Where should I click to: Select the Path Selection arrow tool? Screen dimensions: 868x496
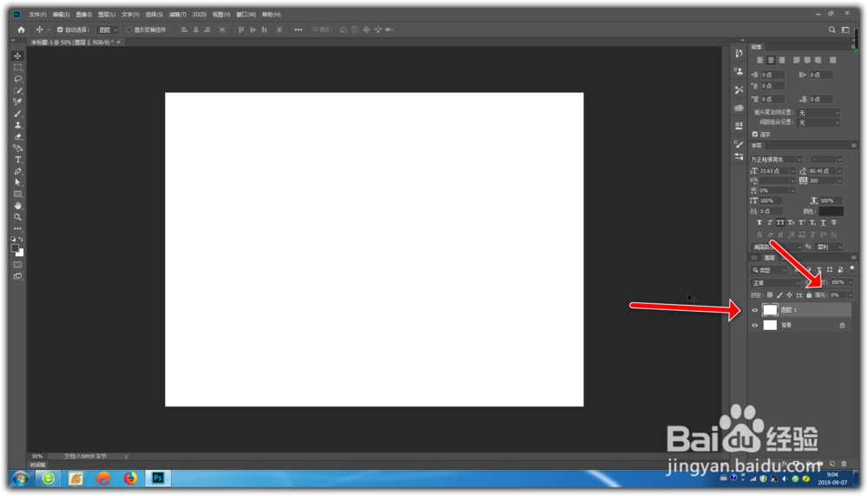coord(17,182)
